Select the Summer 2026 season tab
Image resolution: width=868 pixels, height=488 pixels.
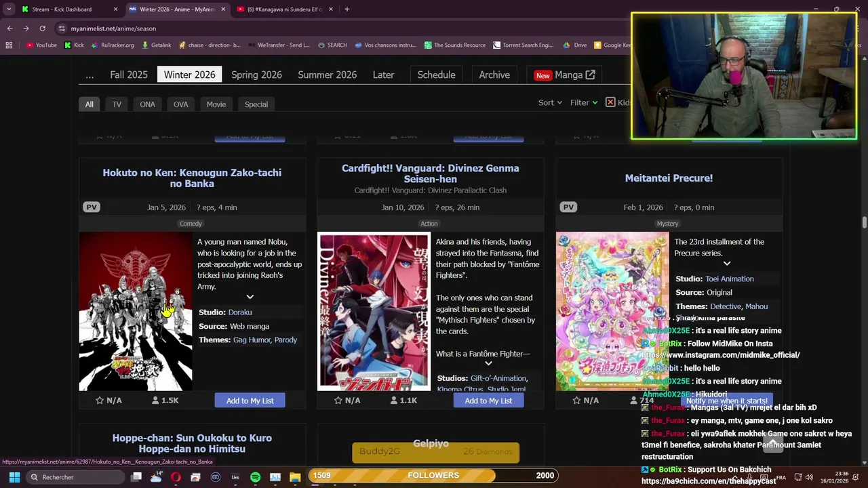click(x=327, y=75)
